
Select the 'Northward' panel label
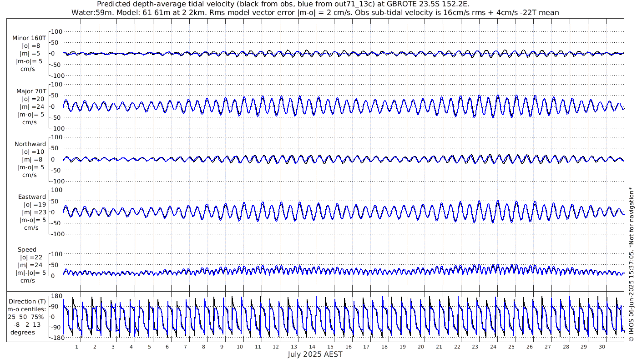coord(30,144)
